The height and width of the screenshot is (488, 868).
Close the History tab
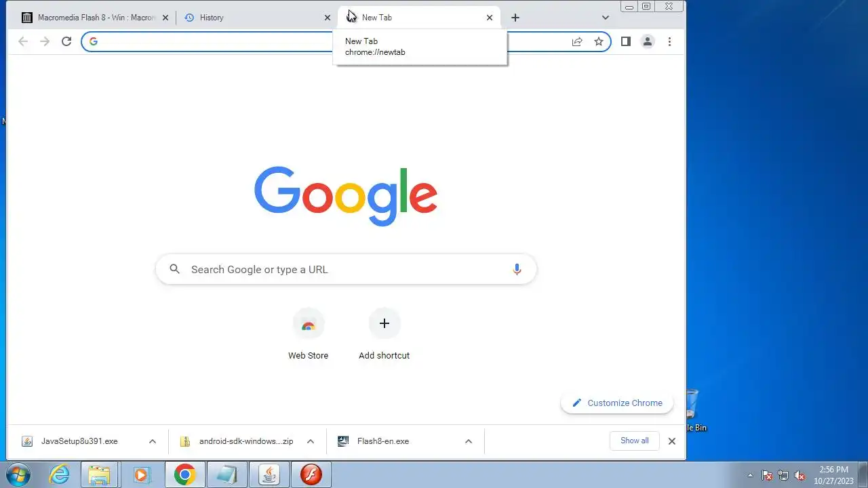point(328,18)
